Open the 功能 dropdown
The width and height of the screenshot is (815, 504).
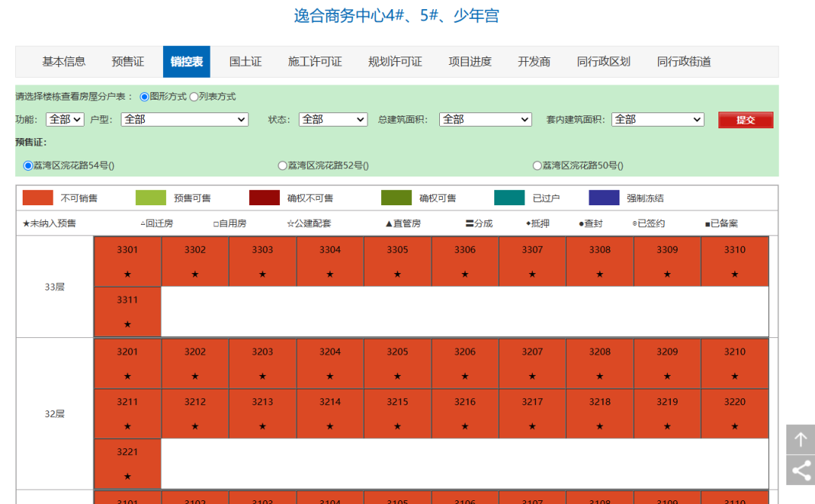(65, 119)
